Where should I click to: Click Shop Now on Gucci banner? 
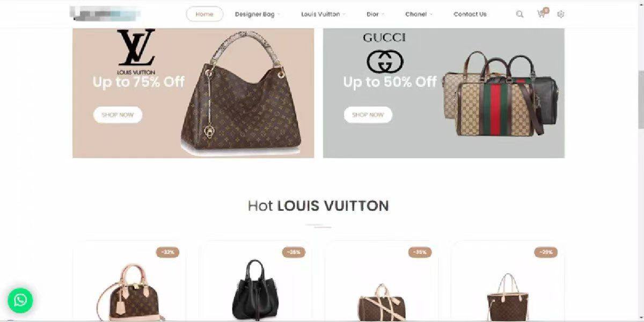click(x=368, y=115)
